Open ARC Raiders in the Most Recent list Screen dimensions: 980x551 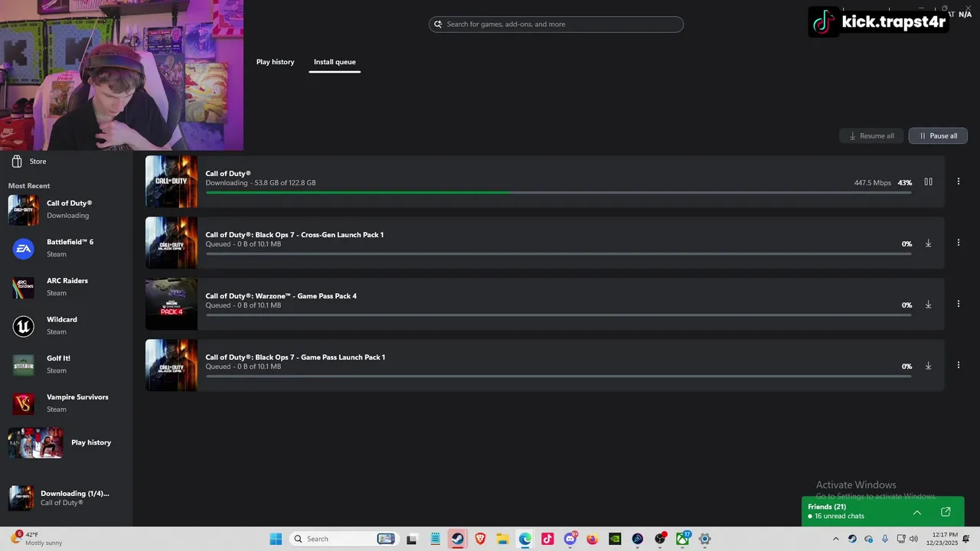click(x=67, y=287)
